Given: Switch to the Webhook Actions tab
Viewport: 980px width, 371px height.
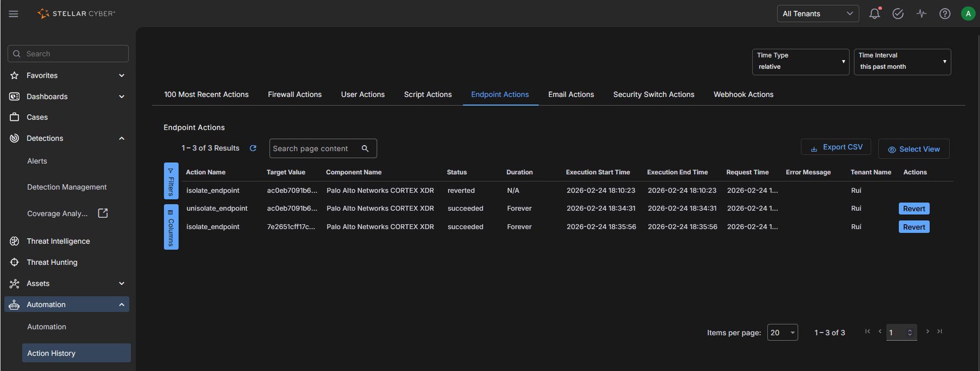Looking at the screenshot, I should 743,94.
